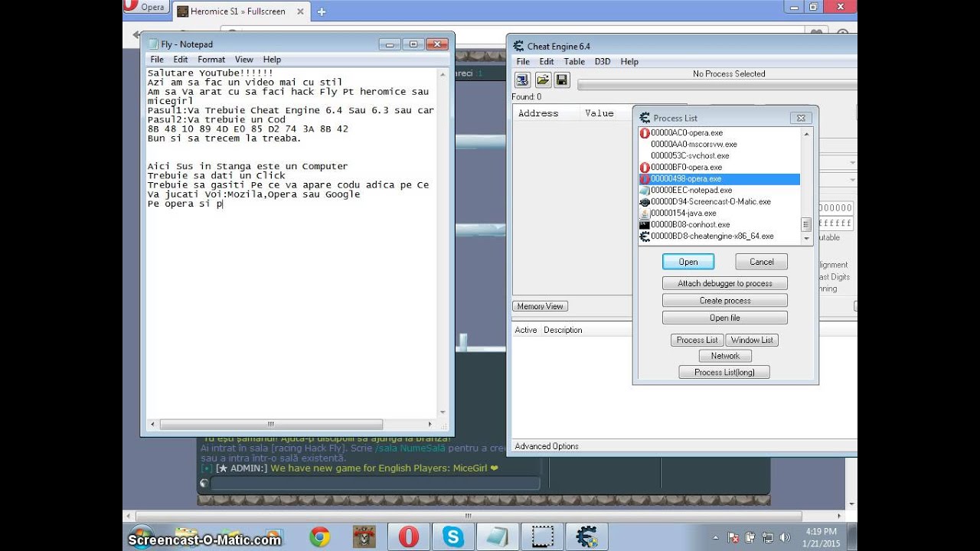
Task: Open a new Opera tab with plus button
Action: click(321, 11)
